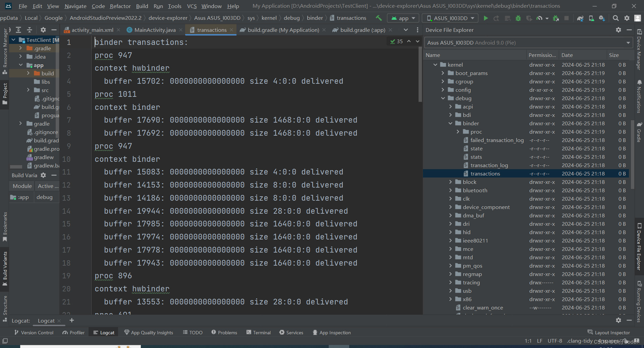The width and height of the screenshot is (644, 348).
Task: Close the transactions editor tab
Action: [x=231, y=30]
